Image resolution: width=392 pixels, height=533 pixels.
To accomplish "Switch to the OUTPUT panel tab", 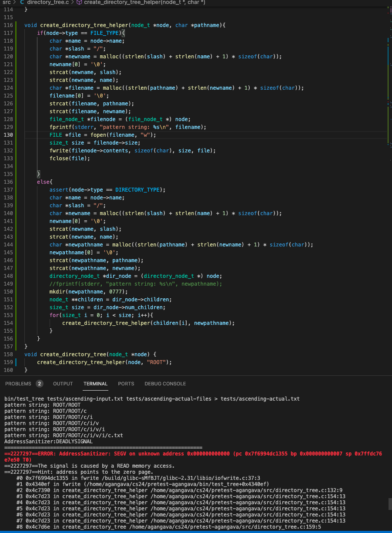I will tap(63, 384).
